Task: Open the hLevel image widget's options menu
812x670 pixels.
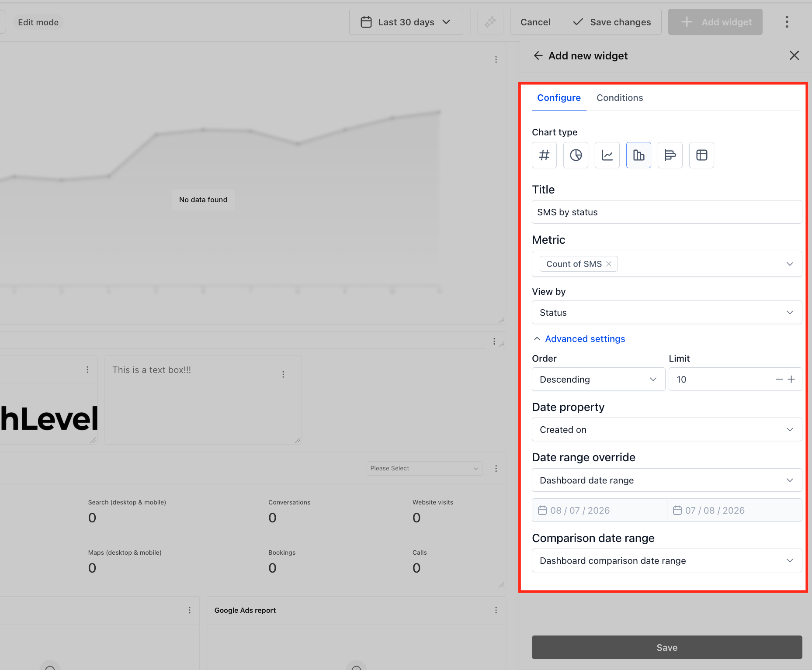Action: 87,370
